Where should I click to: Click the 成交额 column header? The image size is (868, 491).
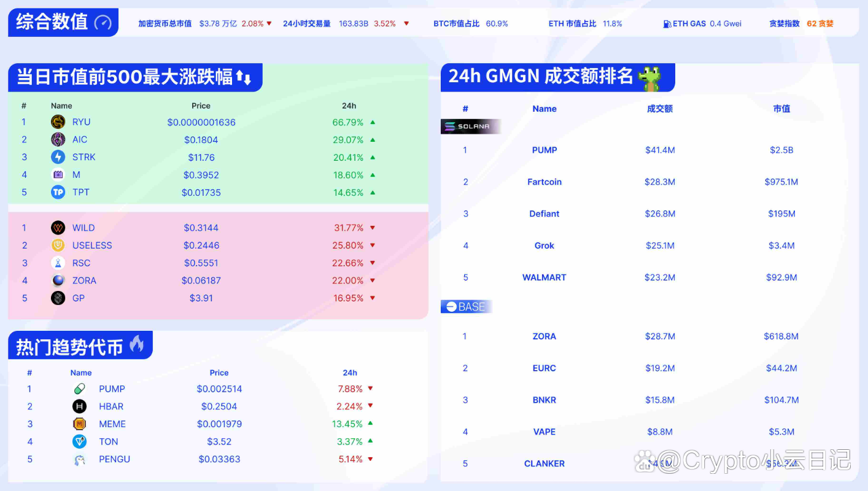coord(659,109)
